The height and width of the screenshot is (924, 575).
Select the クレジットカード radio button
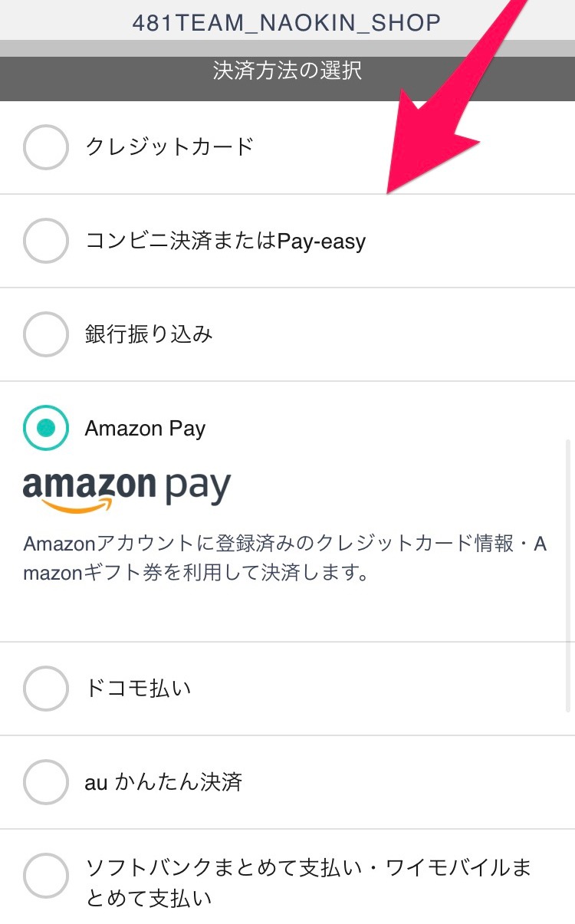point(46,146)
